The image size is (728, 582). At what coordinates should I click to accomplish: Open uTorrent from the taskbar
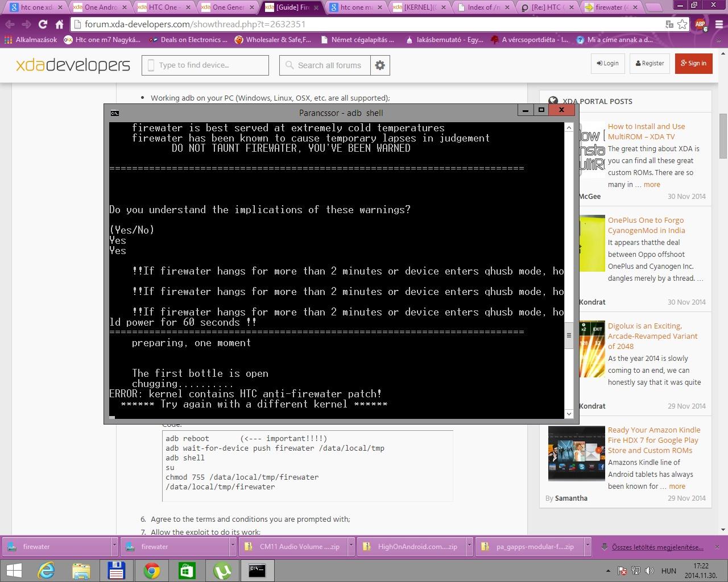coord(222,571)
